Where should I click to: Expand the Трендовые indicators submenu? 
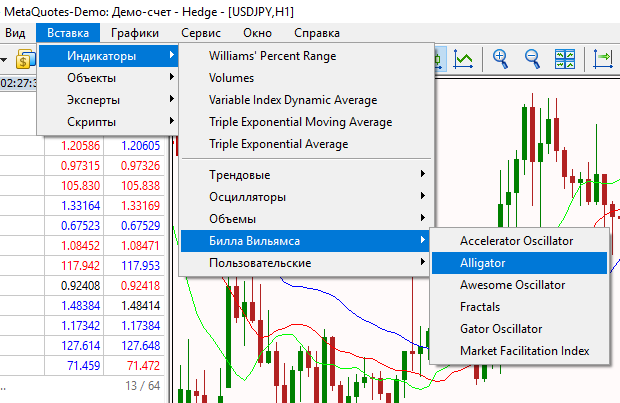(305, 174)
